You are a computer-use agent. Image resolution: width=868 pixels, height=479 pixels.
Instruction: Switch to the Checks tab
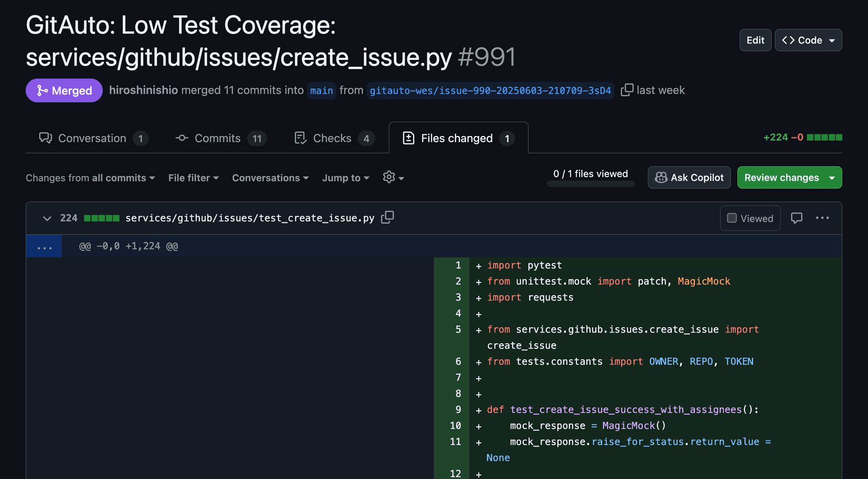point(334,138)
